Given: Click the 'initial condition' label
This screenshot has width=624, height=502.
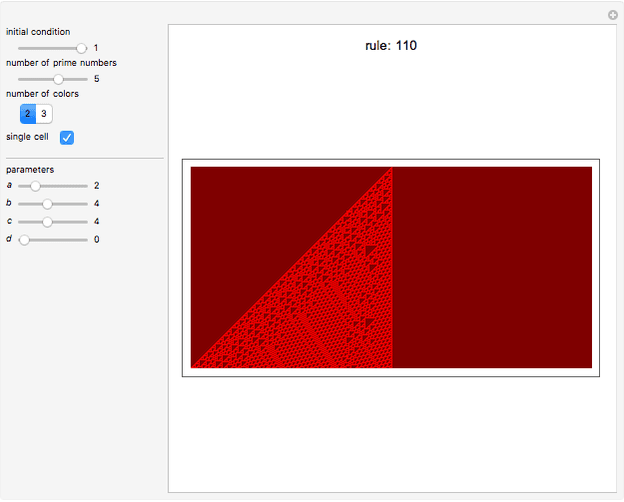Looking at the screenshot, I should pyautogui.click(x=38, y=32).
